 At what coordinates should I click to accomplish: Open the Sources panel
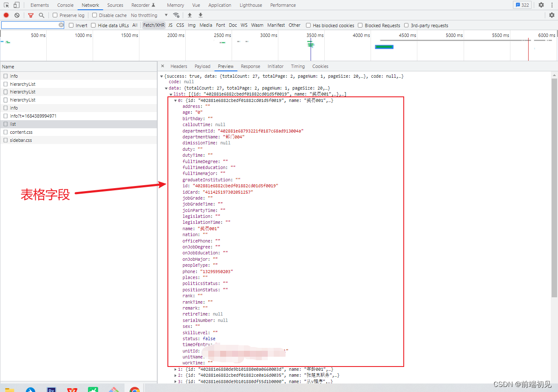[x=115, y=5]
